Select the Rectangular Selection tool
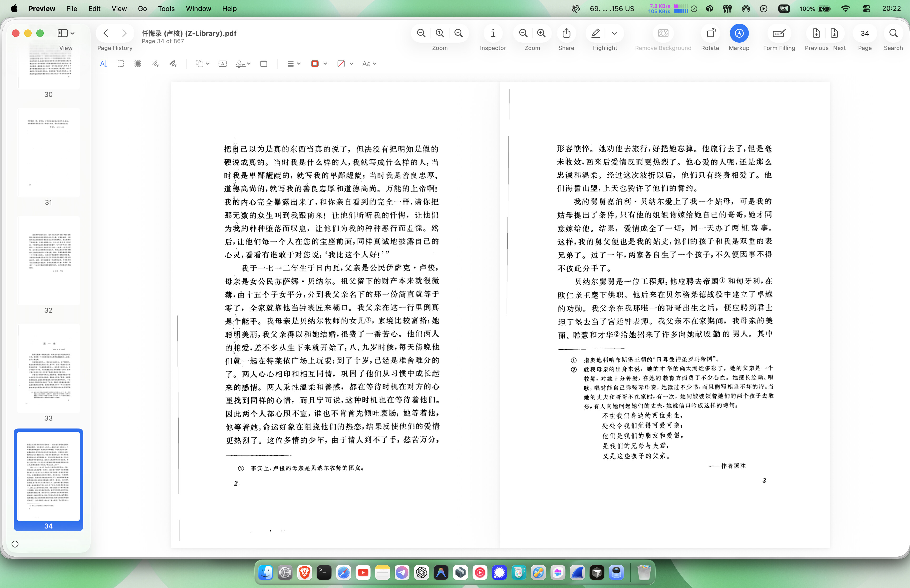 [x=121, y=64]
